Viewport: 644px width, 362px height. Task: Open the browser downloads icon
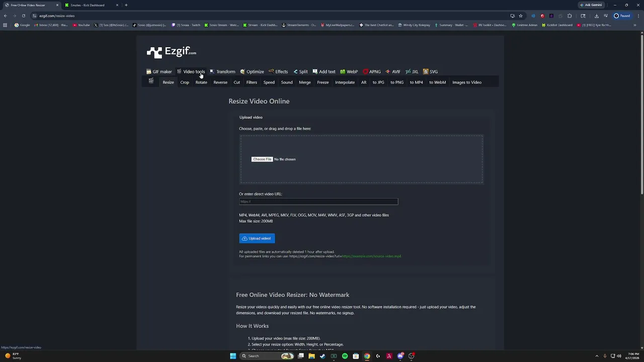coord(597,16)
